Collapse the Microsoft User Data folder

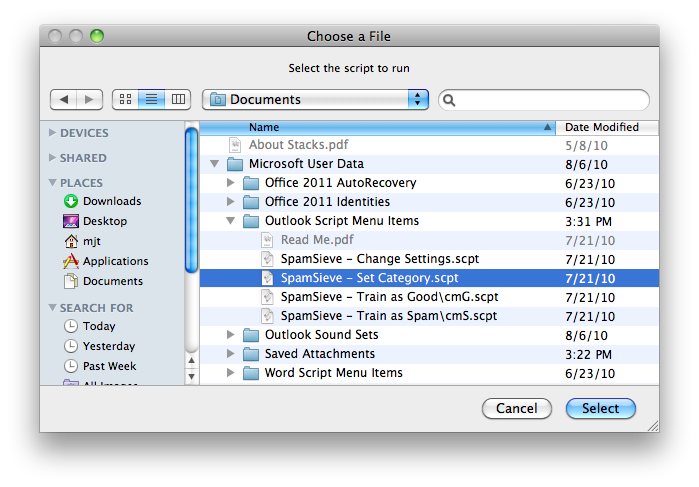click(x=214, y=164)
